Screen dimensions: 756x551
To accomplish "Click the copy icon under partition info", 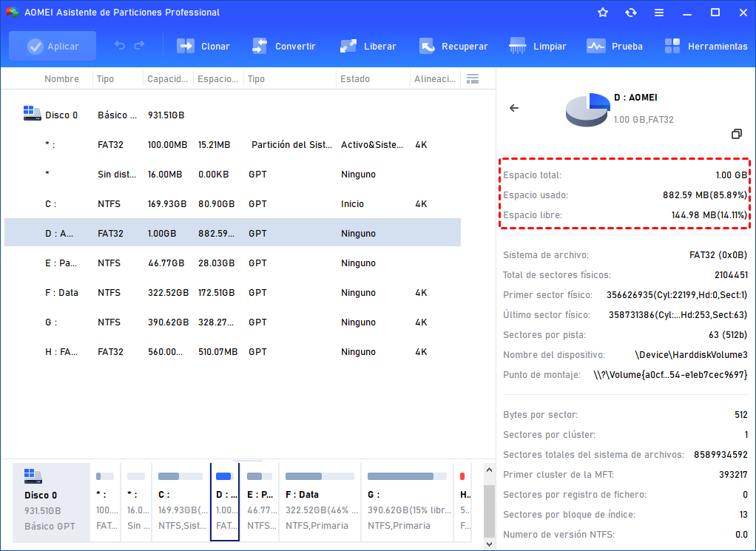I will click(x=736, y=134).
